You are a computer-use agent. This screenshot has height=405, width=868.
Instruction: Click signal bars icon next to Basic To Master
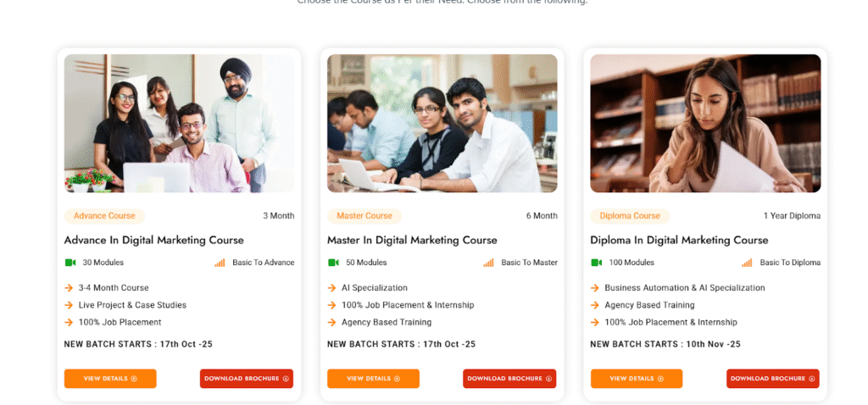tap(488, 263)
